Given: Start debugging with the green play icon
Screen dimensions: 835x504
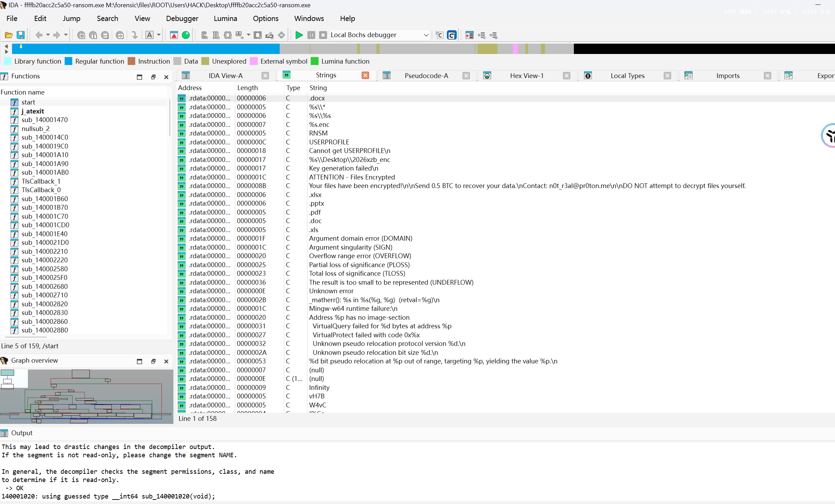Looking at the screenshot, I should click(x=299, y=35).
